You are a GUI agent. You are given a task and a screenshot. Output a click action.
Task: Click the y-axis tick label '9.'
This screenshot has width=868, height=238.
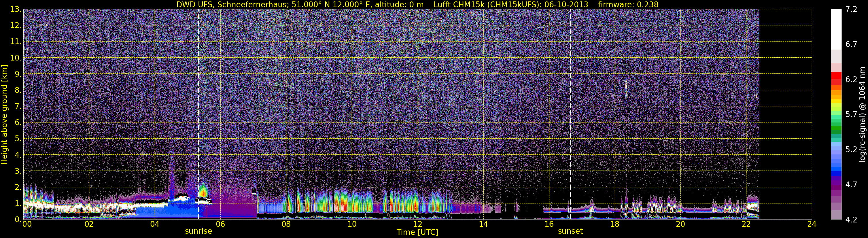click(18, 74)
